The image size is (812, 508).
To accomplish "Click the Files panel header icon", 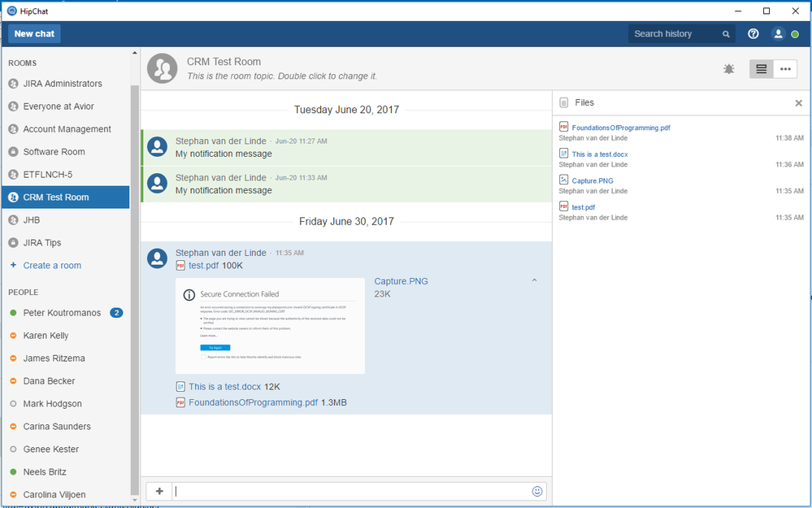I will click(564, 103).
